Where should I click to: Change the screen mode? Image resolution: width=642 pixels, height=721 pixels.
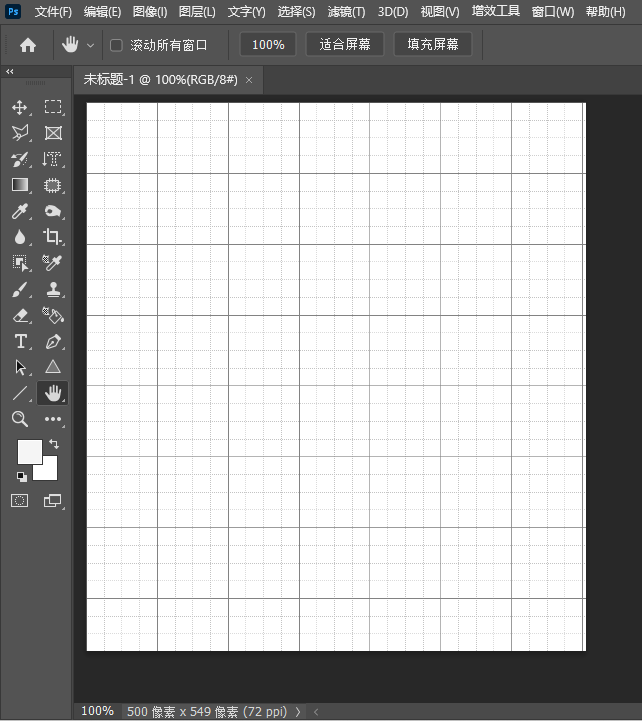[x=53, y=500]
